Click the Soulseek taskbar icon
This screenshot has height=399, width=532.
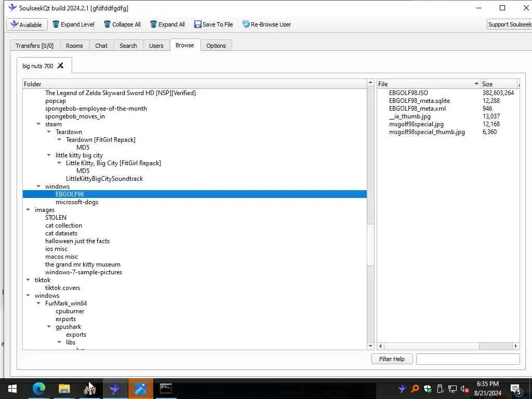click(x=115, y=389)
